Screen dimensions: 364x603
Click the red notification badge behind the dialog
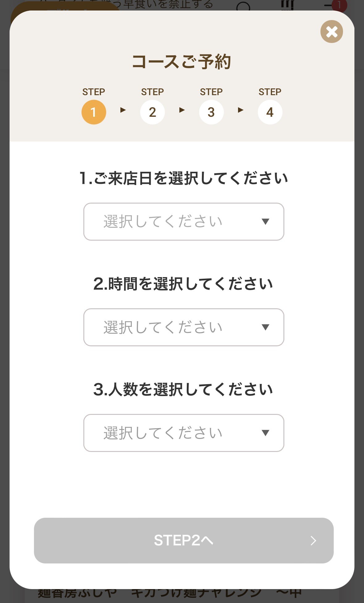(x=339, y=5)
